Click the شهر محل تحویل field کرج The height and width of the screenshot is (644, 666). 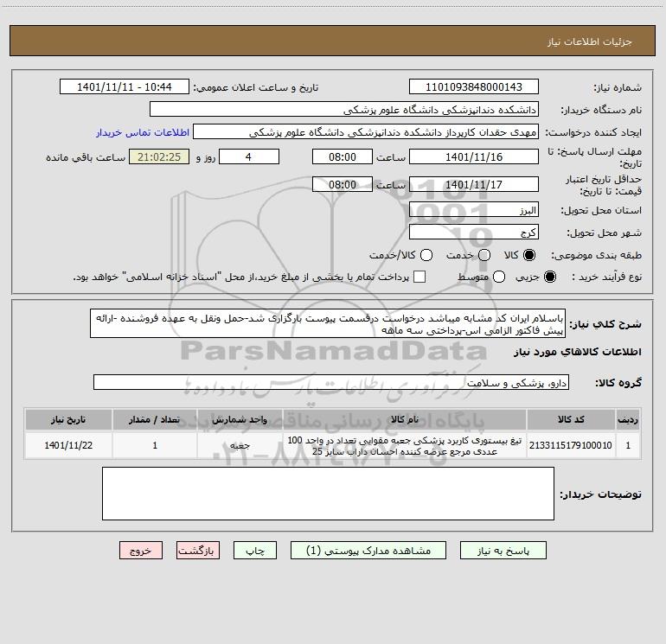pyautogui.click(x=474, y=233)
